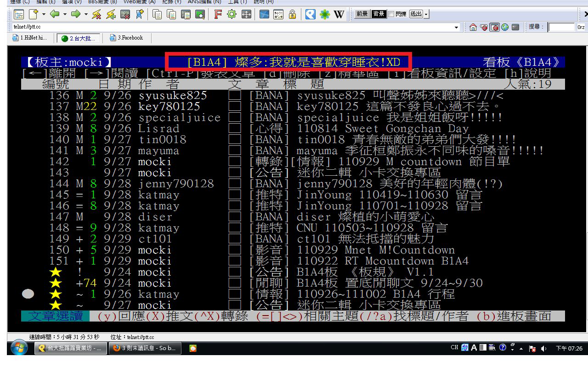
Task: Click the 搜尋 search input field
Action: 561,28
